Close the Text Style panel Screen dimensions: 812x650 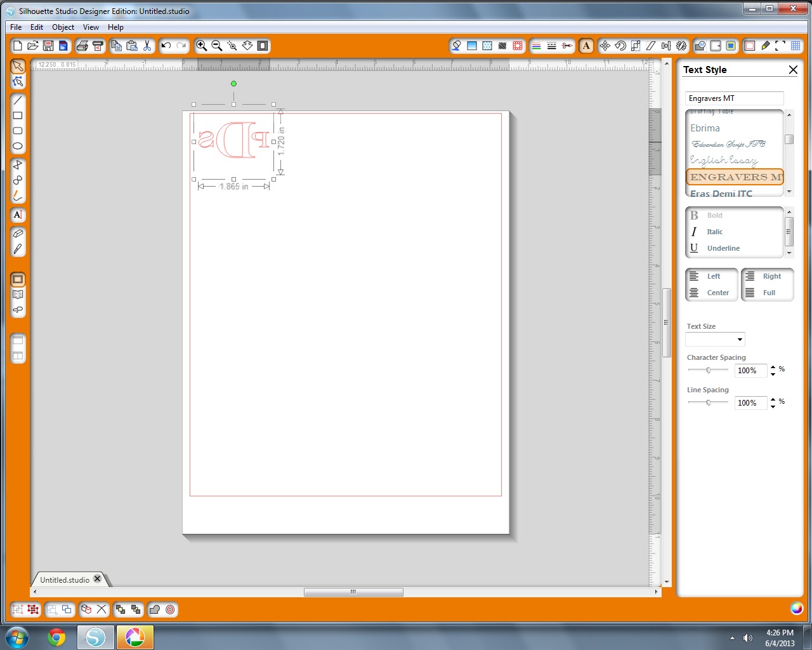tap(793, 70)
